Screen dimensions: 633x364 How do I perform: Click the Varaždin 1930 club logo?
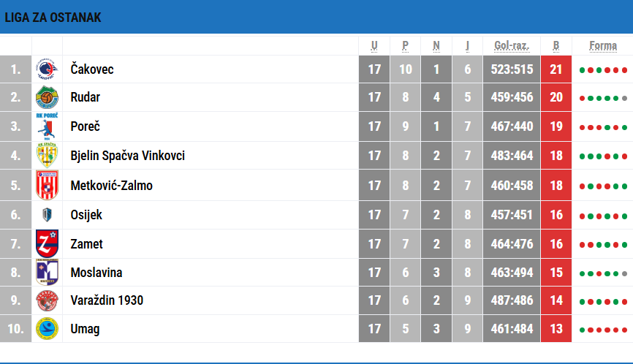pyautogui.click(x=47, y=300)
